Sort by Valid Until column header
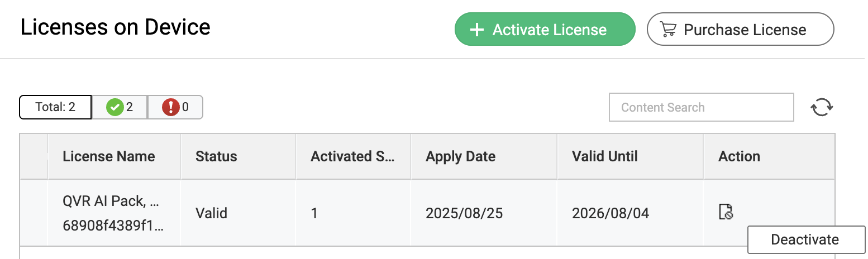This screenshot has height=259, width=868. click(604, 156)
